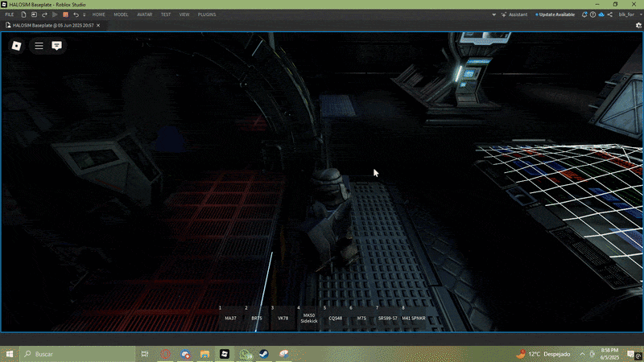Click the undo arrow in toolbar
This screenshot has width=644, height=362.
[76, 14]
